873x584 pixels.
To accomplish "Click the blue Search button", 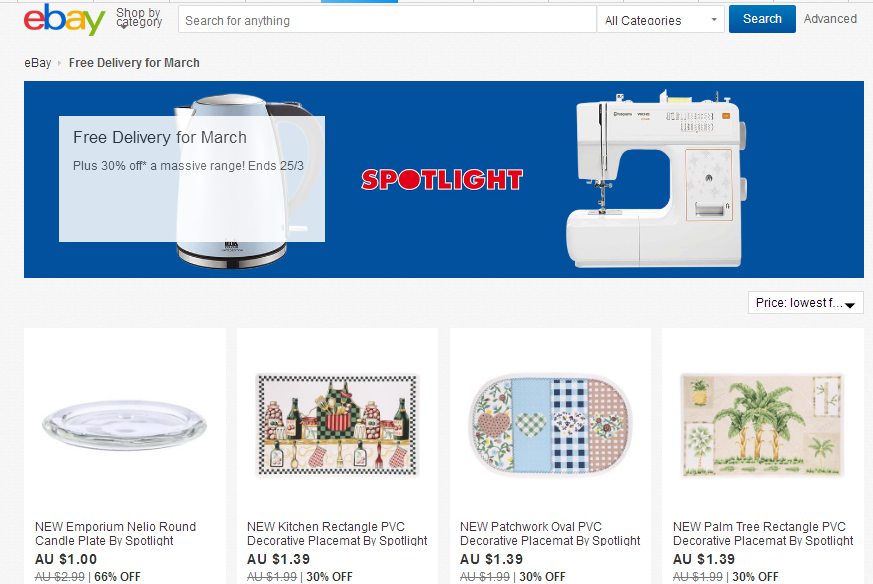I will pyautogui.click(x=762, y=19).
